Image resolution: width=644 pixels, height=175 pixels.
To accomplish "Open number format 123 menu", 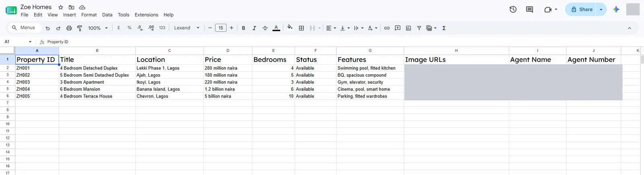I will (x=162, y=28).
